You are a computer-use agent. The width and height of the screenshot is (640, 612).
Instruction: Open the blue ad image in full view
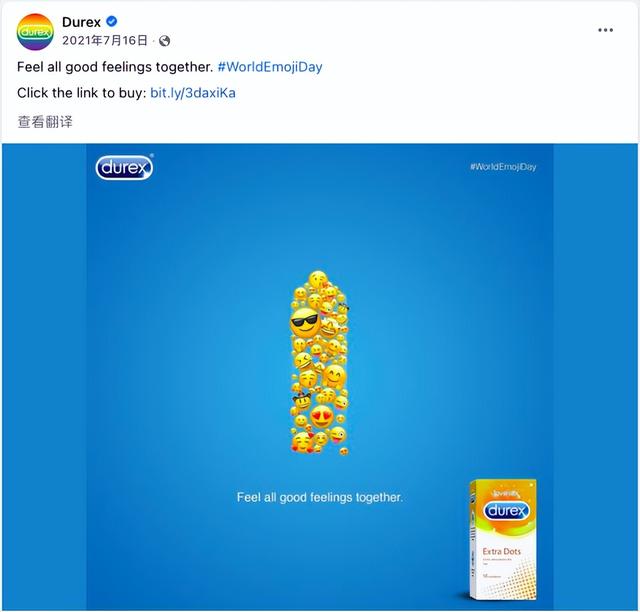point(320,377)
